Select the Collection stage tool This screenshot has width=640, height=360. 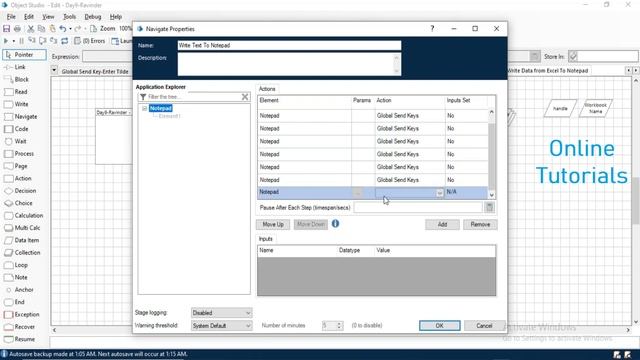(x=22, y=253)
